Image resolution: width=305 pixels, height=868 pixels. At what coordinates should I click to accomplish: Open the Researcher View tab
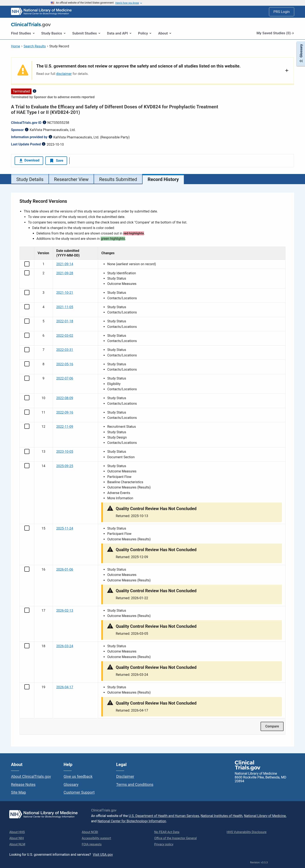[x=71, y=179]
